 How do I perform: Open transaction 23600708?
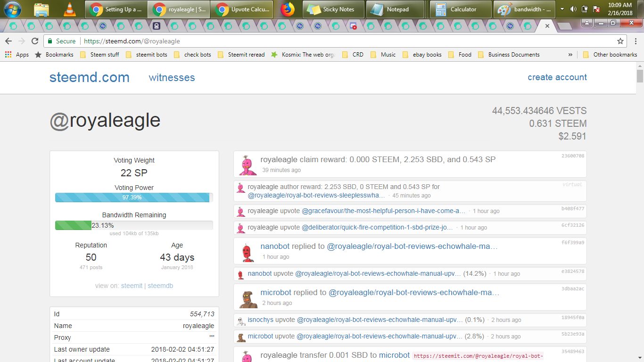pos(573,156)
